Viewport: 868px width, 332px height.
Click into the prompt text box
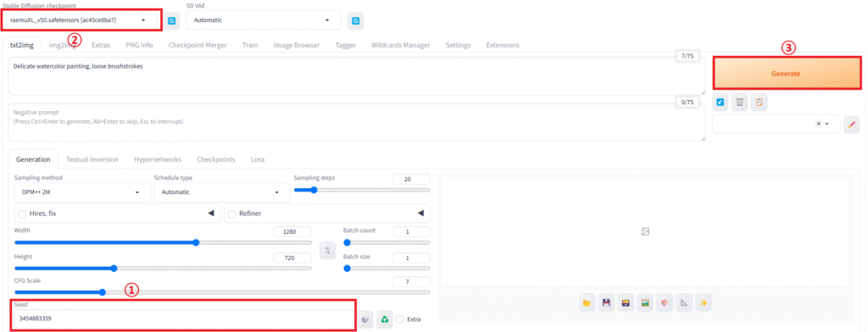point(357,77)
